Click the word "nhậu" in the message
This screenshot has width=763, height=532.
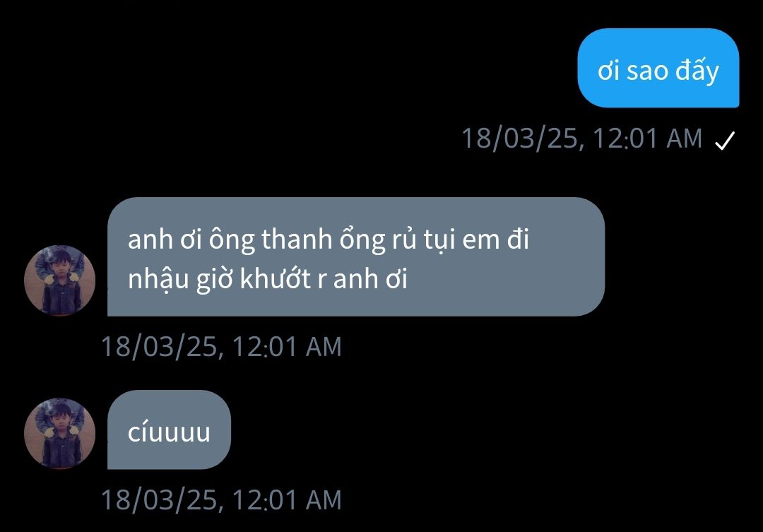coord(158,280)
